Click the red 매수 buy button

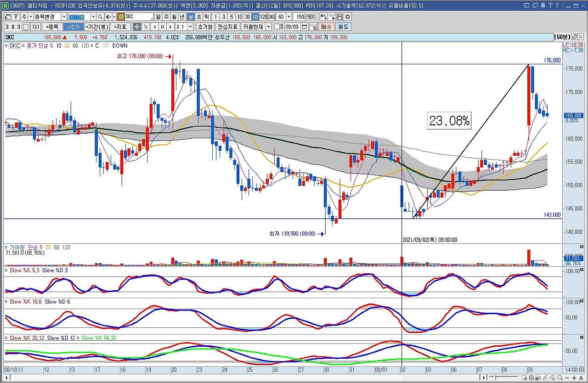pos(327,27)
